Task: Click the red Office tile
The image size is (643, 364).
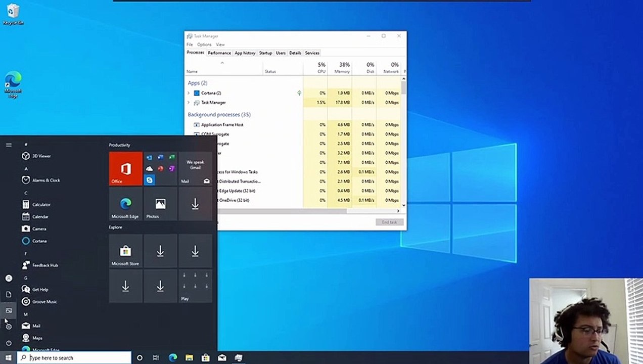Action: tap(126, 169)
